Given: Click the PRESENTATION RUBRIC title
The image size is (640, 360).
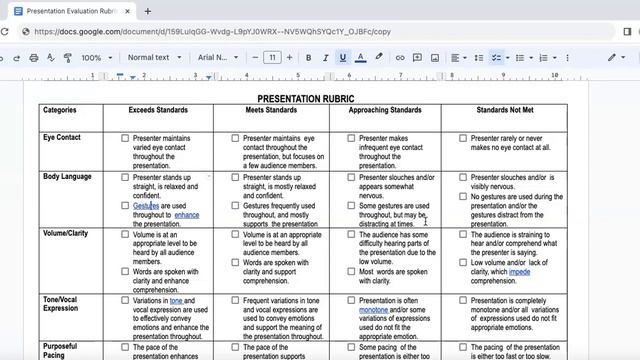Looking at the screenshot, I should point(306,99).
